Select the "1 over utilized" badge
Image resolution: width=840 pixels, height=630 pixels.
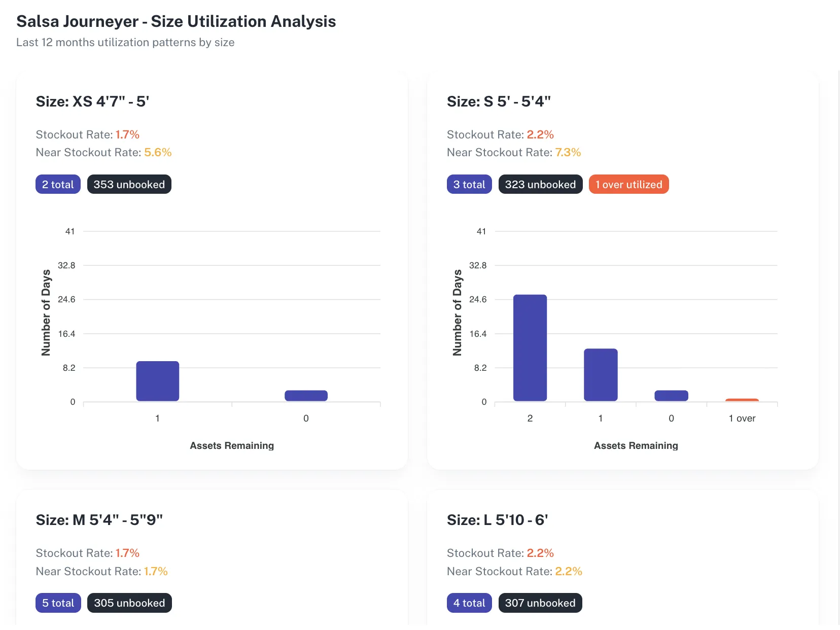click(628, 184)
